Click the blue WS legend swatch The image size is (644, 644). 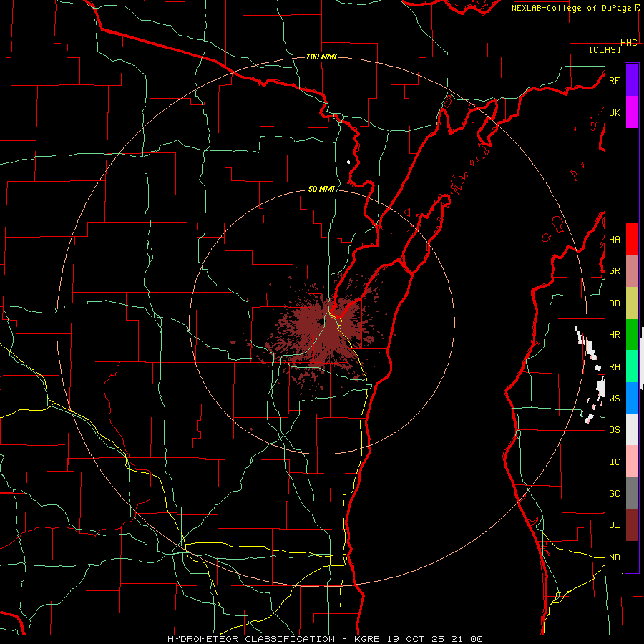coord(632,398)
